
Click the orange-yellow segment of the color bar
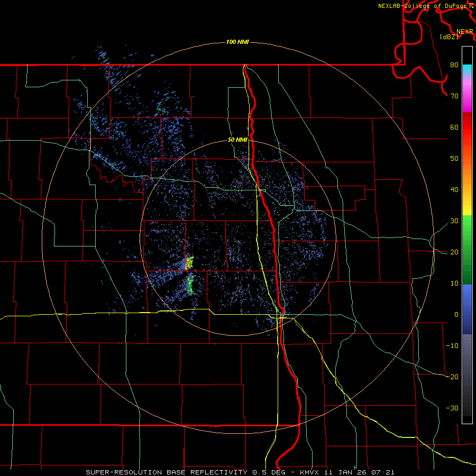point(467,188)
